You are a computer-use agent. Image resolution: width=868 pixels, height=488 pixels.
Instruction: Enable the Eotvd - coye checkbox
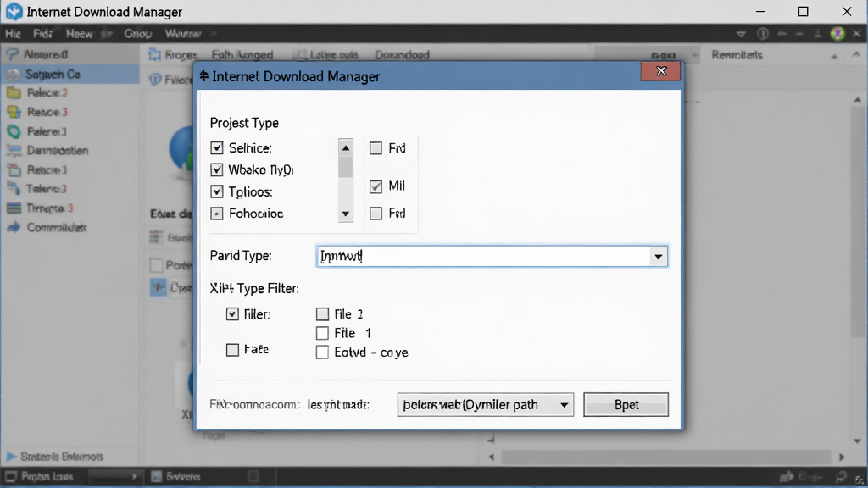[322, 352]
